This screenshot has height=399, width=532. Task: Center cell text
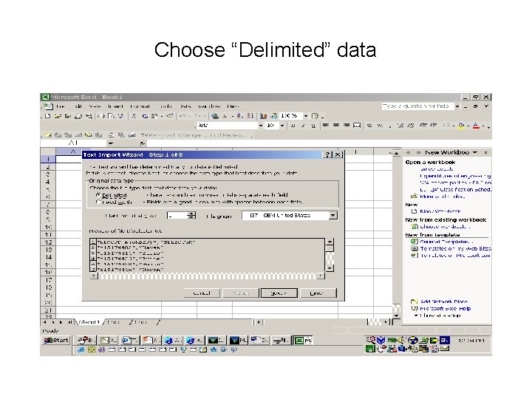coord(336,126)
